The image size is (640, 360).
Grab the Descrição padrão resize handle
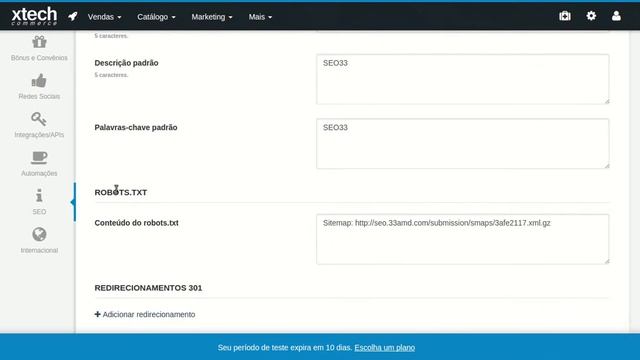(x=607, y=101)
